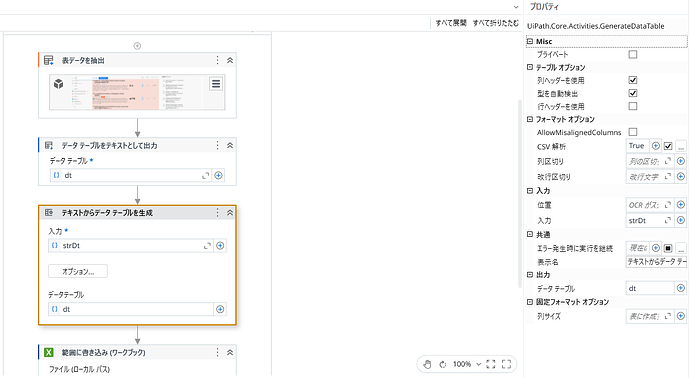Click the pan hand tool icon
690x378 pixels.
(x=427, y=364)
